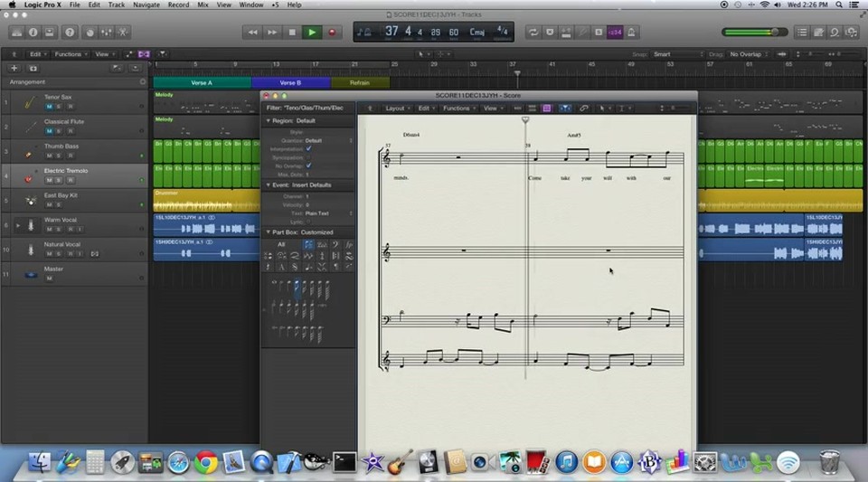
Task: Select dynamics fp group in Part Box
Action: 349,244
